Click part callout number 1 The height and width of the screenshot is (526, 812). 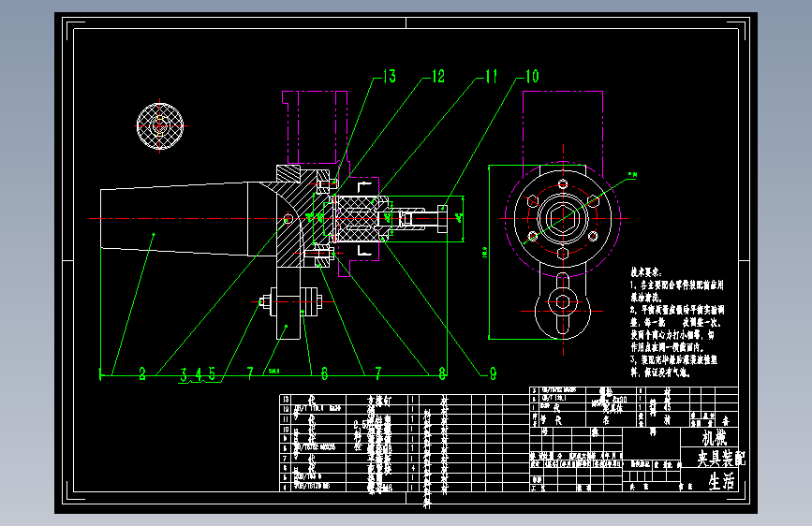click(100, 373)
